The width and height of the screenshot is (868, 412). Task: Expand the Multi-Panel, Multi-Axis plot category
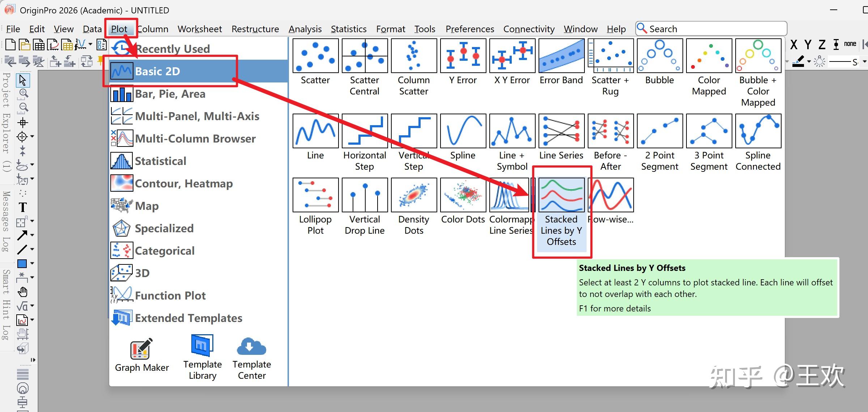click(x=198, y=116)
